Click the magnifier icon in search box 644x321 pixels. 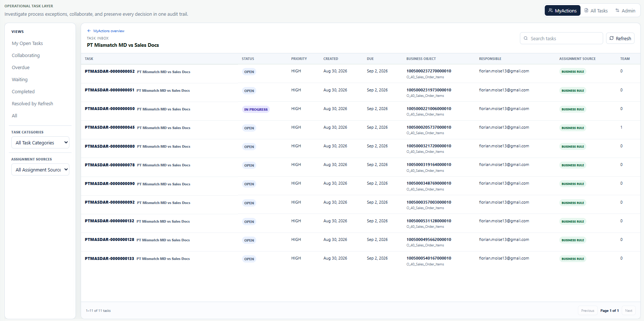point(526,38)
